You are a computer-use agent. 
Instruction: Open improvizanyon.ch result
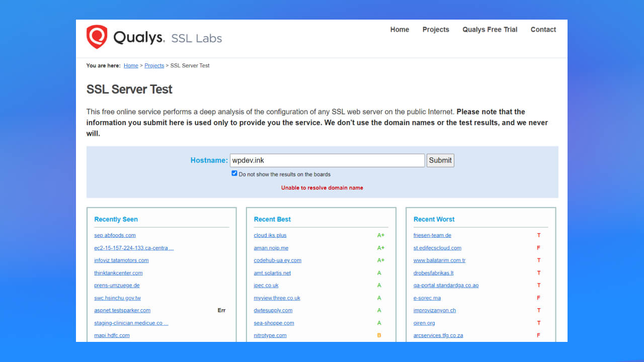pos(435,311)
